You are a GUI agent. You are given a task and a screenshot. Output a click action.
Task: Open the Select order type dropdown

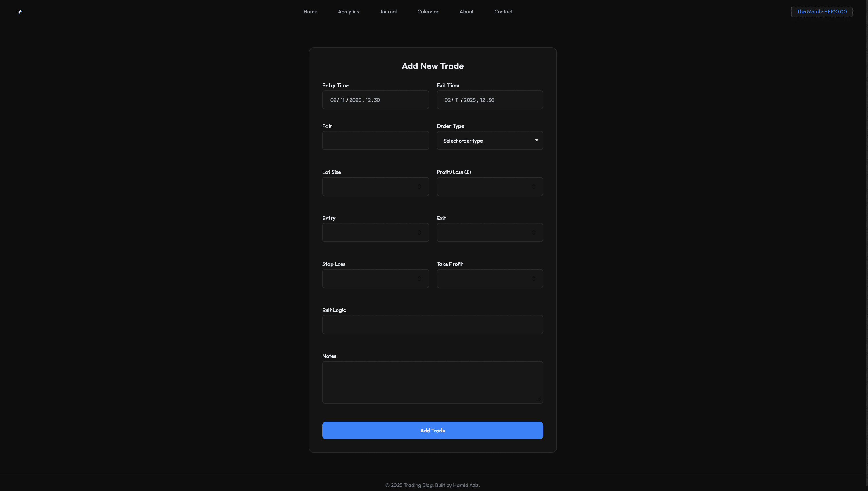(x=490, y=140)
